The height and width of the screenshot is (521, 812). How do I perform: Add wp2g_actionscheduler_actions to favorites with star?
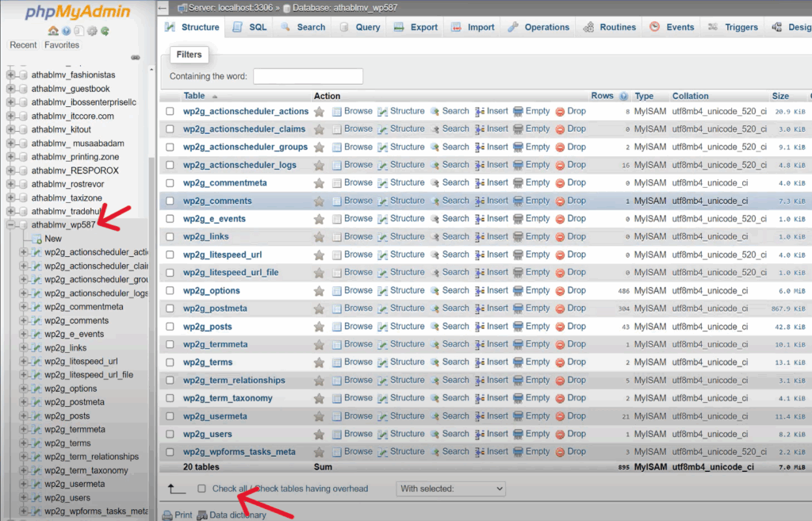pos(319,111)
